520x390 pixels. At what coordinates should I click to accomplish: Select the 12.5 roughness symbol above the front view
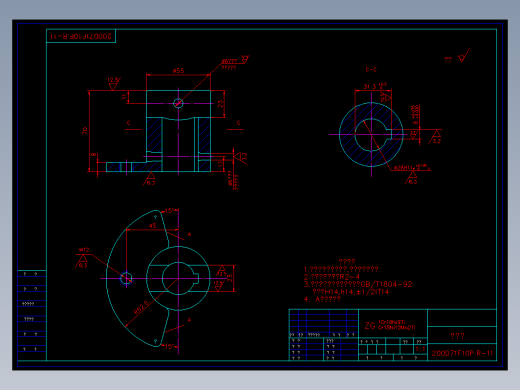coord(113,83)
